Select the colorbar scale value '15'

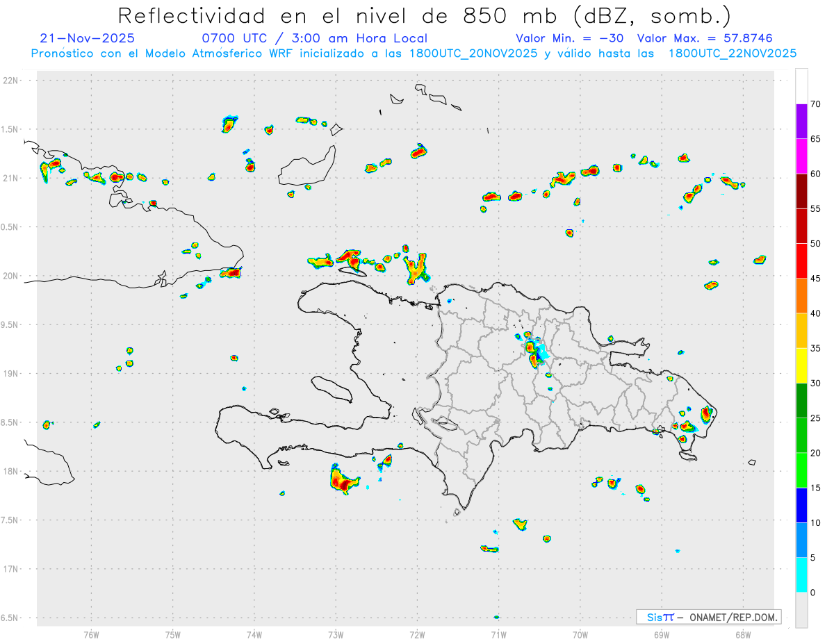[816, 488]
